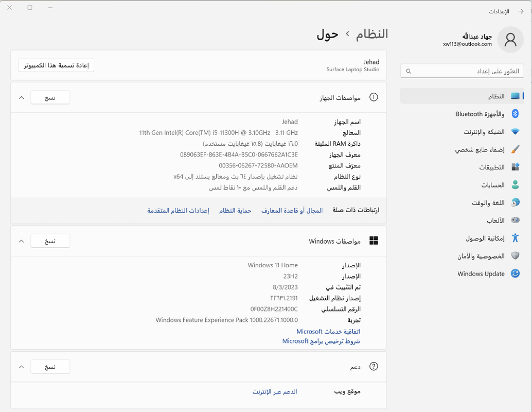Select النظام in the settings sidebar
Screen dimensions: 532x412
(462, 96)
